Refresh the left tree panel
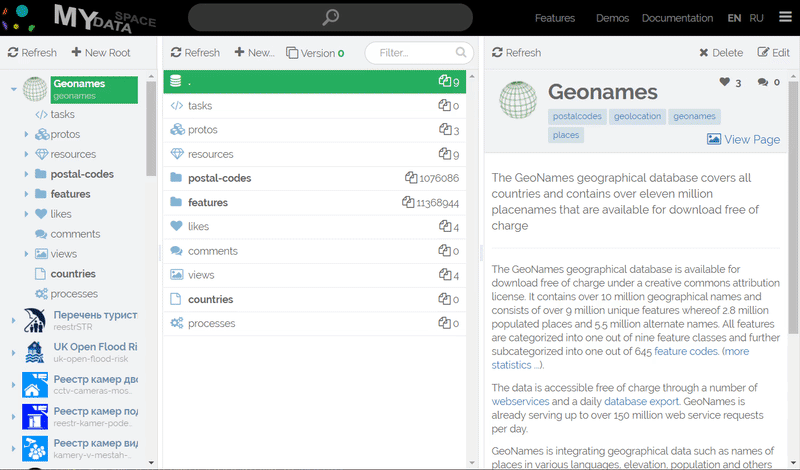The image size is (800, 470). 32,52
